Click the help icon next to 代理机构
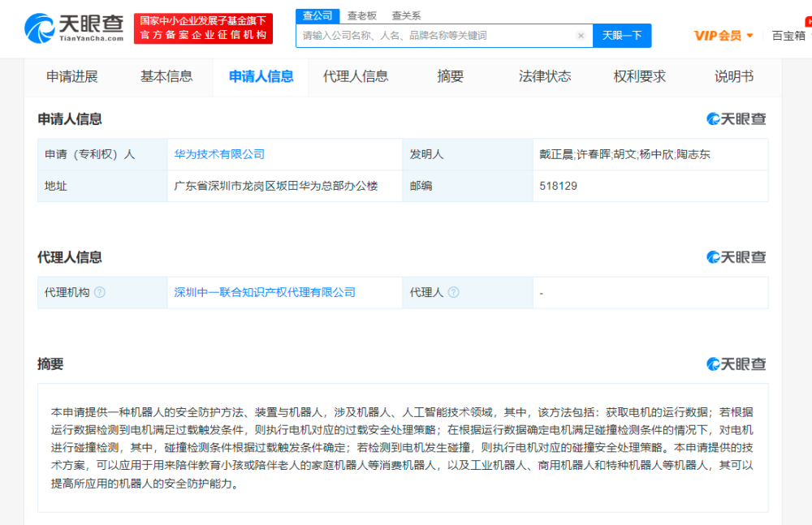Viewport: 812px width, 525px height. click(100, 293)
